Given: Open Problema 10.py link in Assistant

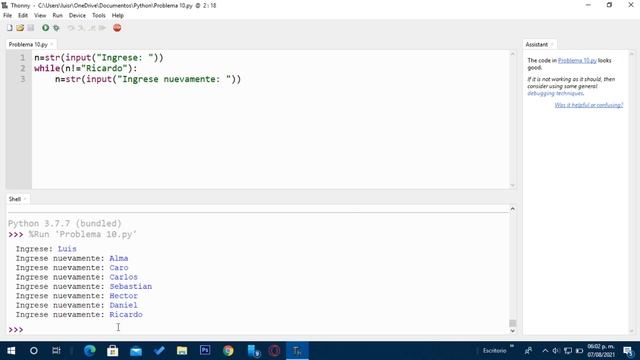Looking at the screenshot, I should pyautogui.click(x=577, y=60).
